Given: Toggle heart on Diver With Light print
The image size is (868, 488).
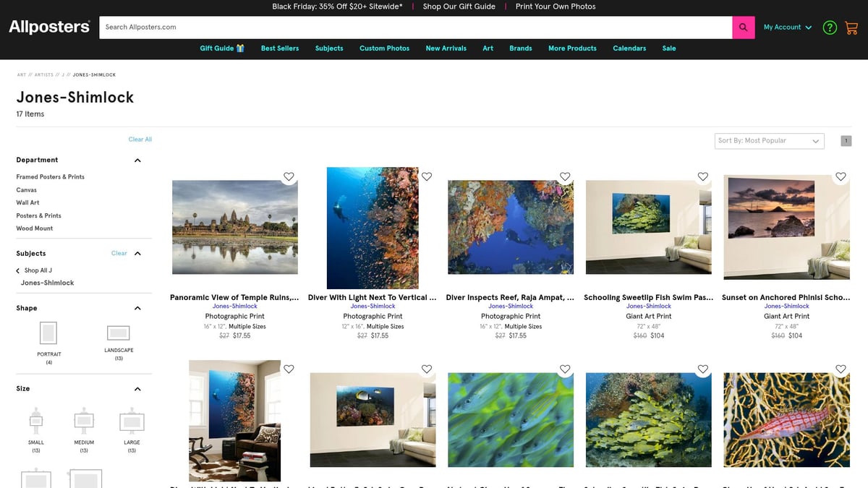Looking at the screenshot, I should 427,176.
